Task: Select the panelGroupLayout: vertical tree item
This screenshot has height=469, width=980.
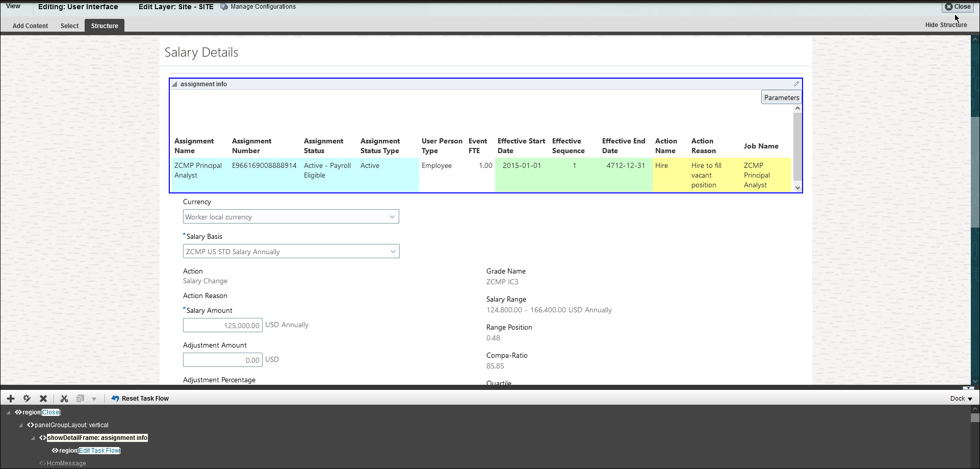Action: (71, 425)
